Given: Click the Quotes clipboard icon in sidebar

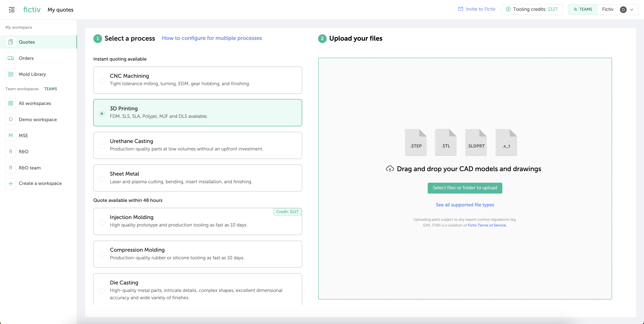Looking at the screenshot, I should [x=11, y=42].
